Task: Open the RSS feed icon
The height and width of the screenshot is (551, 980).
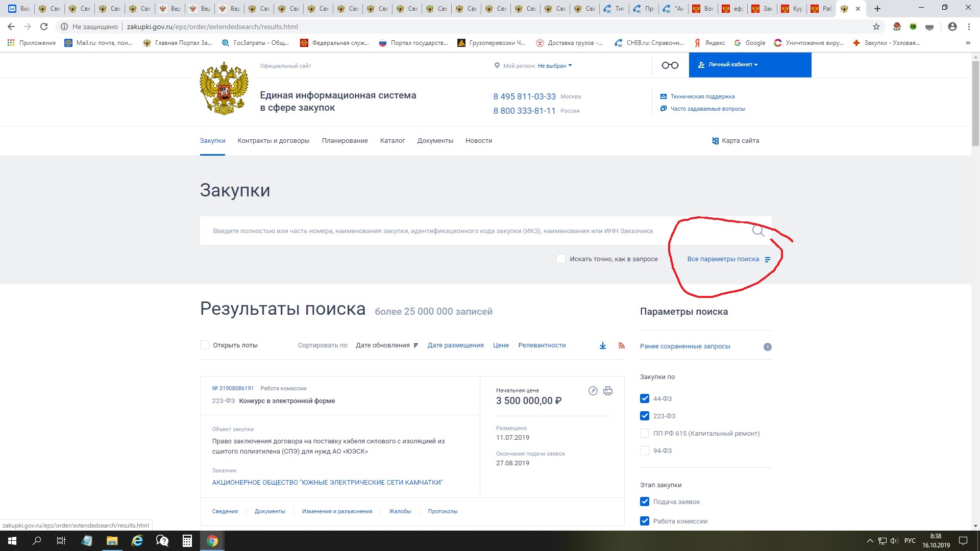Action: (621, 345)
